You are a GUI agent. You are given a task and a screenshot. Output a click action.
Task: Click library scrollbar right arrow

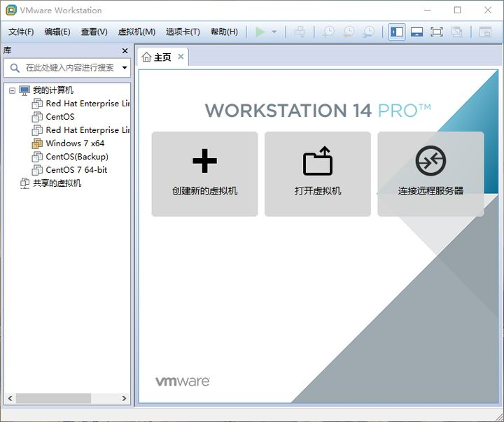pyautogui.click(x=124, y=398)
